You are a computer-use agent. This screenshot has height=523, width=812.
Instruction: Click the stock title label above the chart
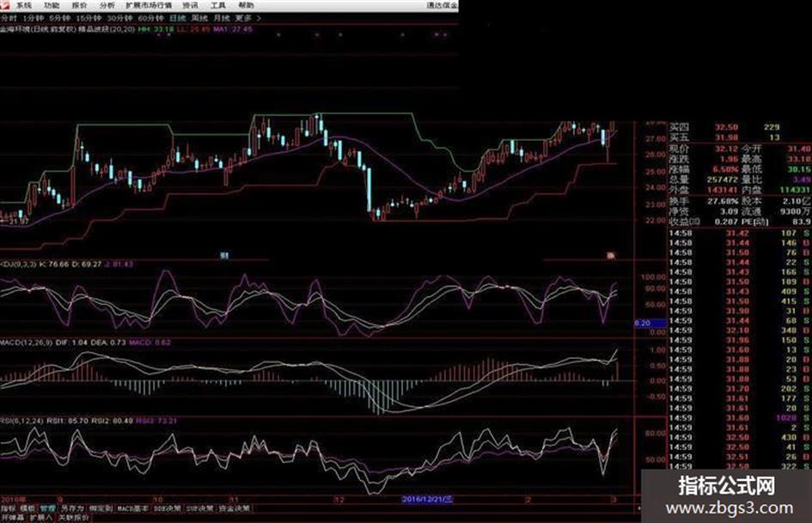(x=67, y=29)
